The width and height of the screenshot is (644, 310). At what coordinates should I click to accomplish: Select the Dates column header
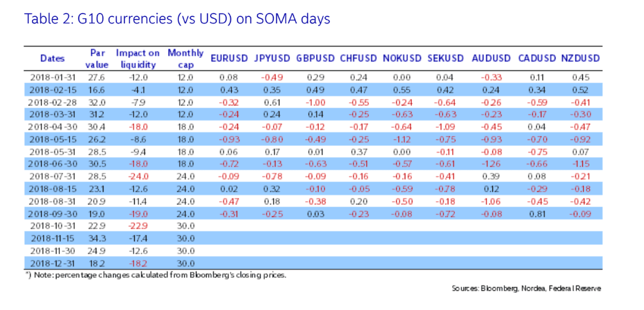coord(52,59)
